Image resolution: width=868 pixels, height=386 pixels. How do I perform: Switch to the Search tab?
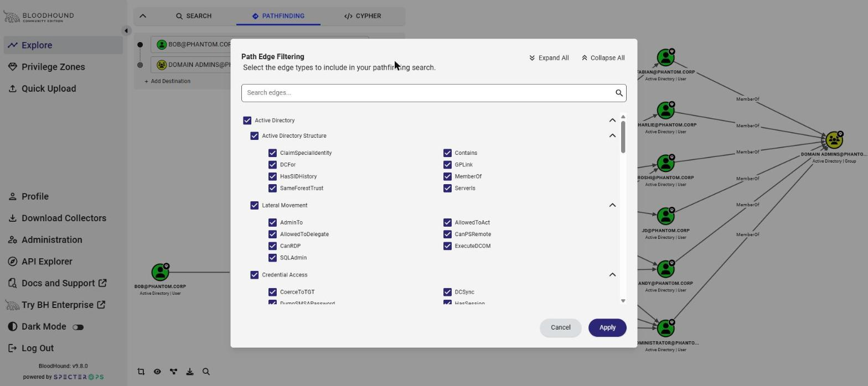pyautogui.click(x=194, y=16)
